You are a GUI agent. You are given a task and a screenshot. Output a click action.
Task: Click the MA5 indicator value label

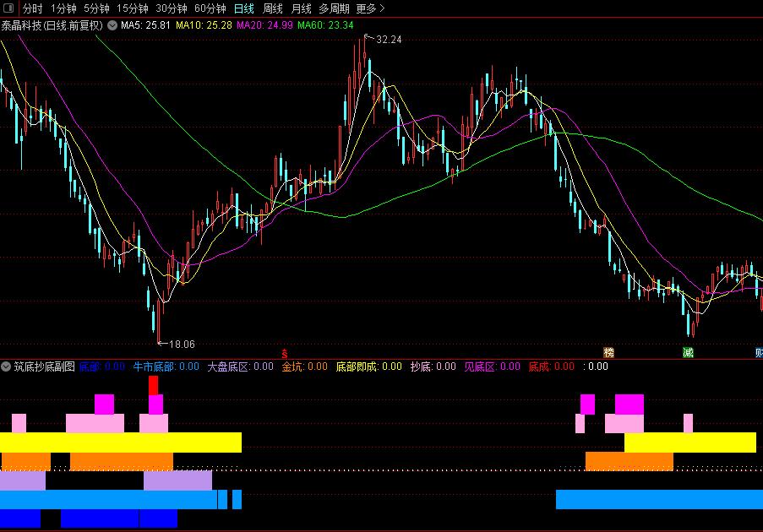pos(145,25)
